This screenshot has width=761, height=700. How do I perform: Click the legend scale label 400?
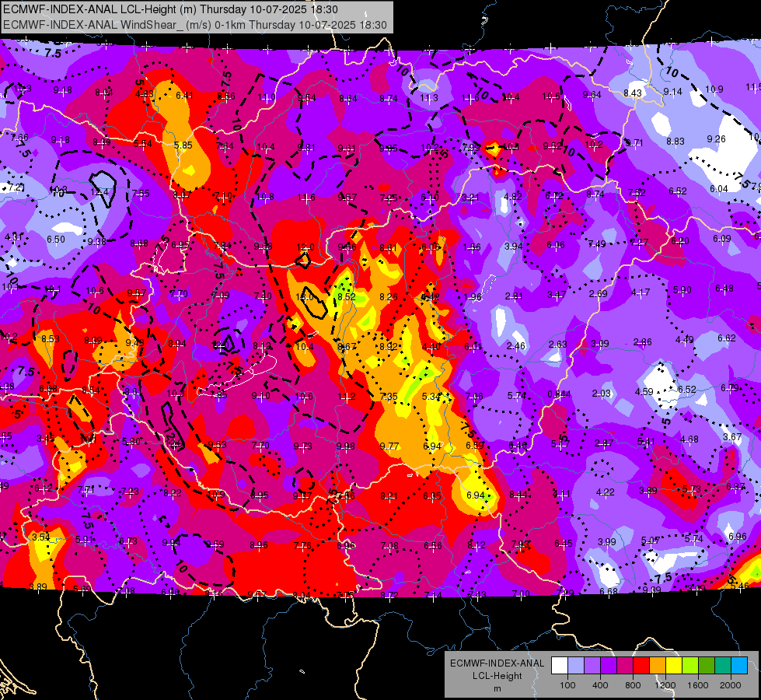pos(600,685)
